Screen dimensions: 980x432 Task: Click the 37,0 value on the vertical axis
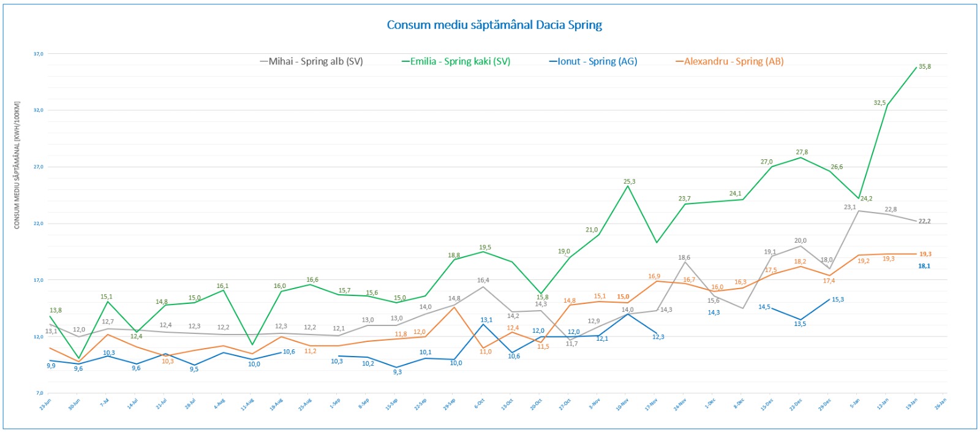pos(39,54)
